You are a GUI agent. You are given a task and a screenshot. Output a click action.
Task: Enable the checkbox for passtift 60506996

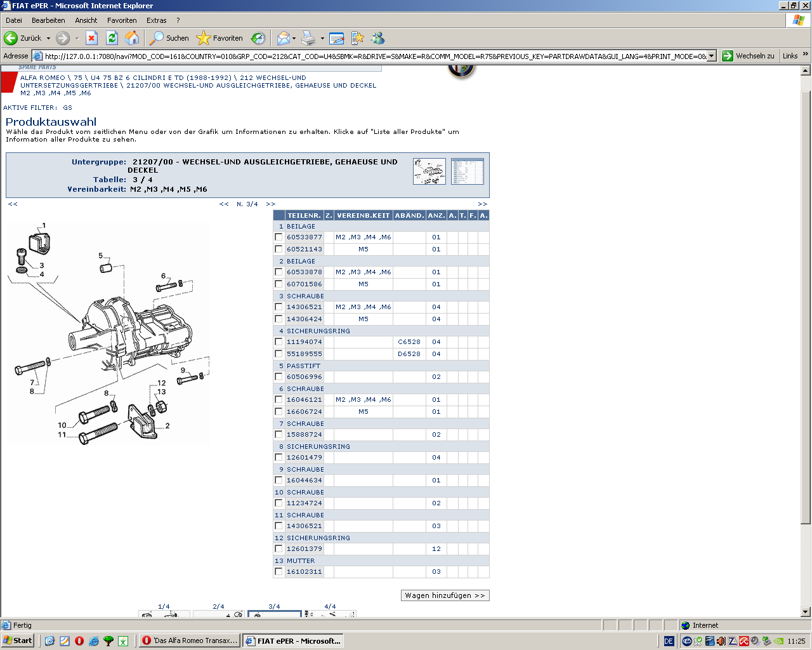point(278,376)
